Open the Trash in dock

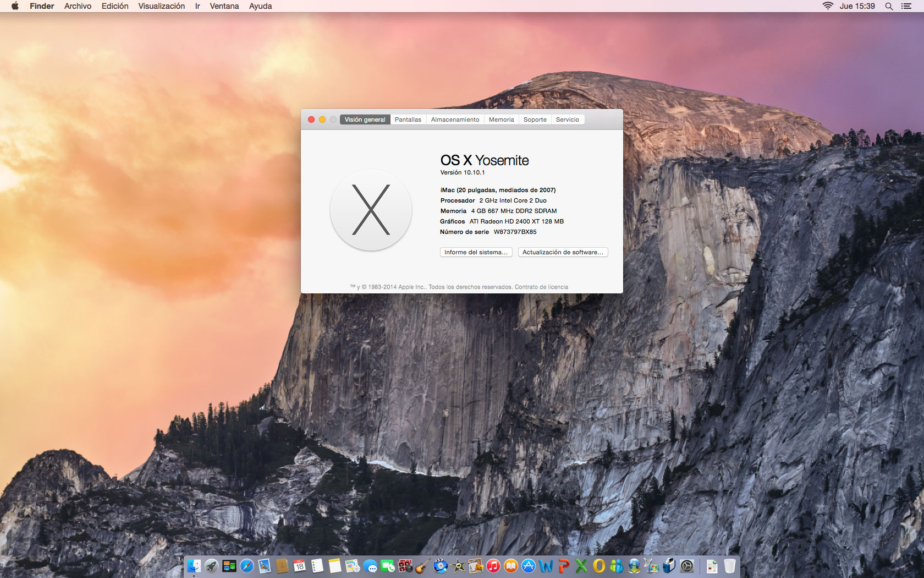[730, 566]
